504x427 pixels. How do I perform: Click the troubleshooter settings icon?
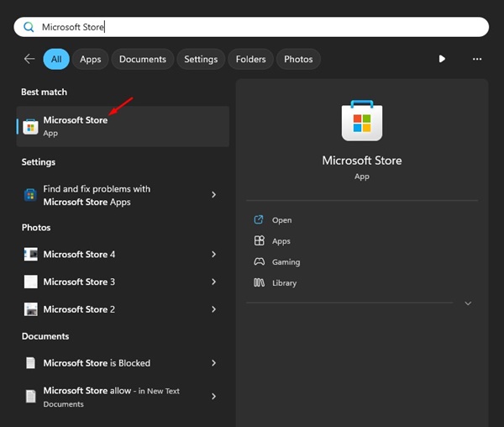[30, 195]
